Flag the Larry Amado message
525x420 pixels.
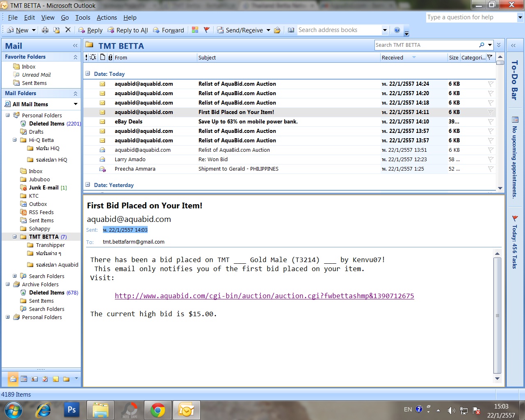pyautogui.click(x=491, y=159)
